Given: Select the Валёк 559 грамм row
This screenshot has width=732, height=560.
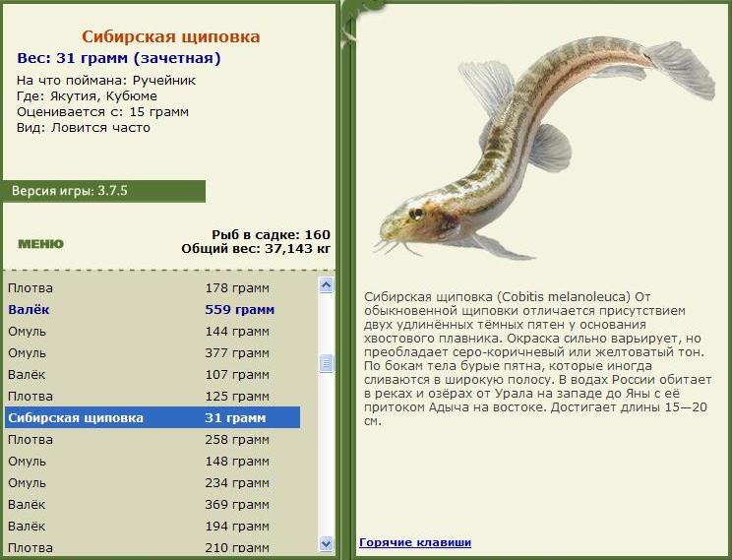Looking at the screenshot, I should coord(152,310).
